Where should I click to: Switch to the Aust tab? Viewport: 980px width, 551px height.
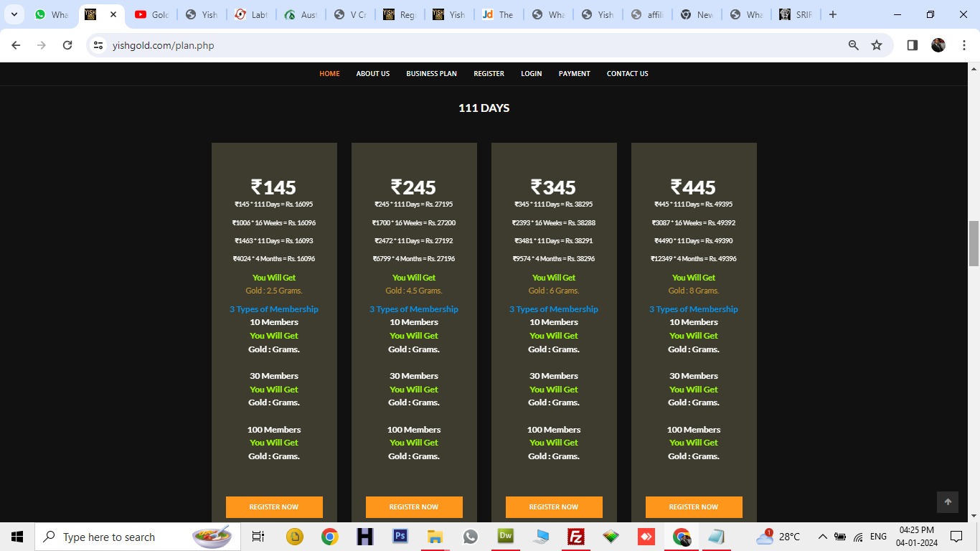[301, 14]
